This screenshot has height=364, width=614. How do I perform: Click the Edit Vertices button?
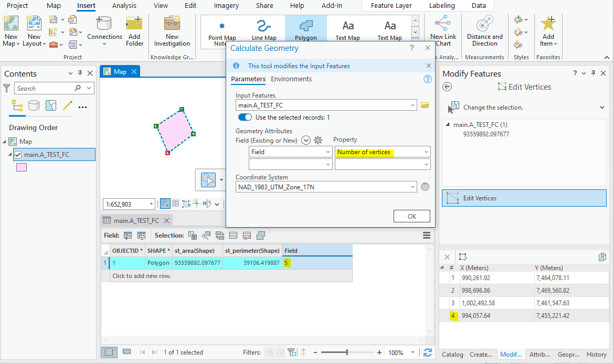[x=523, y=198]
